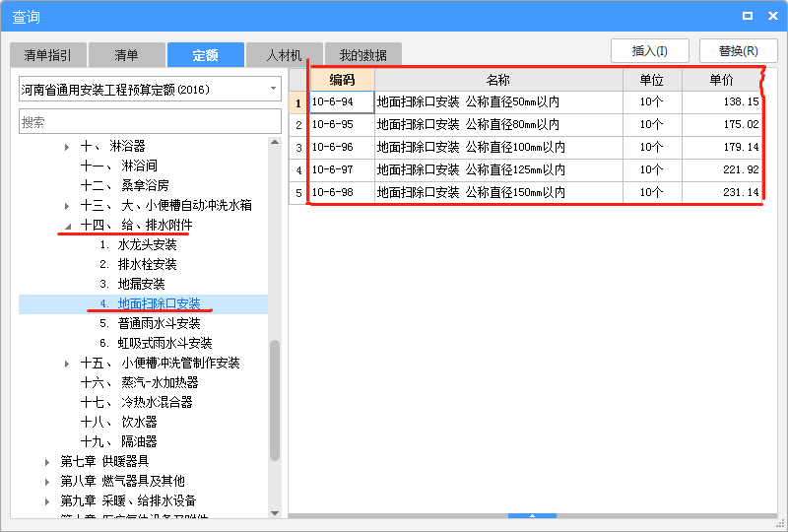Click the 公称直径80mm以内 name cell
Screen dimensions: 788x532
(x=498, y=125)
